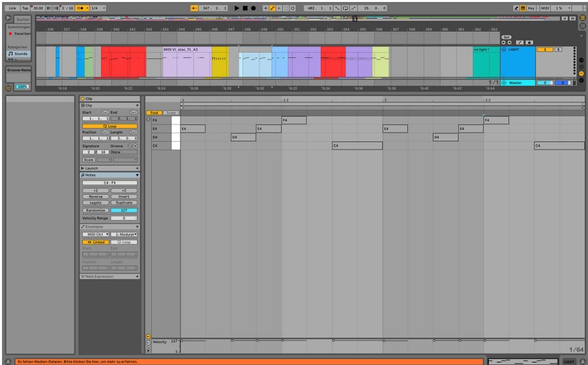
Task: Click the Capture MIDI icon
Action: click(286, 8)
